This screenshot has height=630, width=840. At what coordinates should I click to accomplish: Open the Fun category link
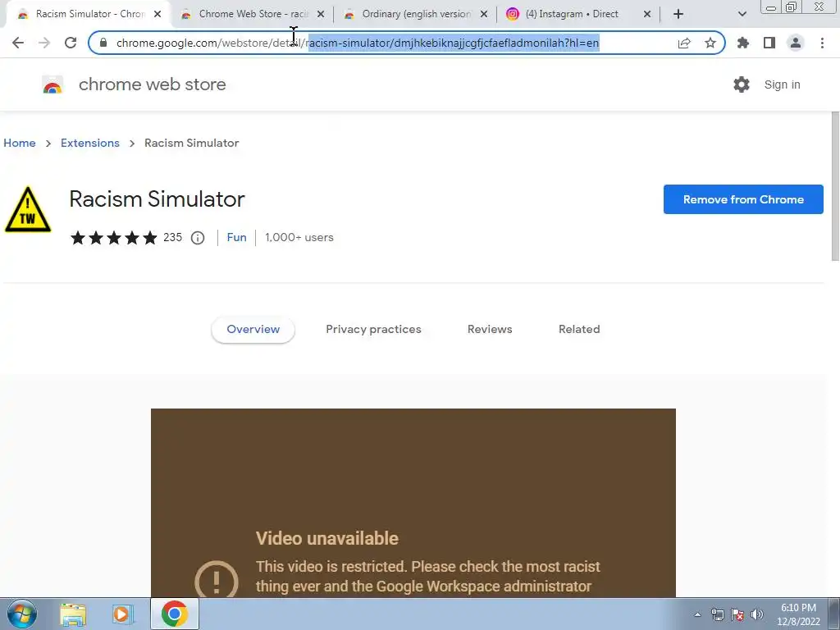[237, 237]
